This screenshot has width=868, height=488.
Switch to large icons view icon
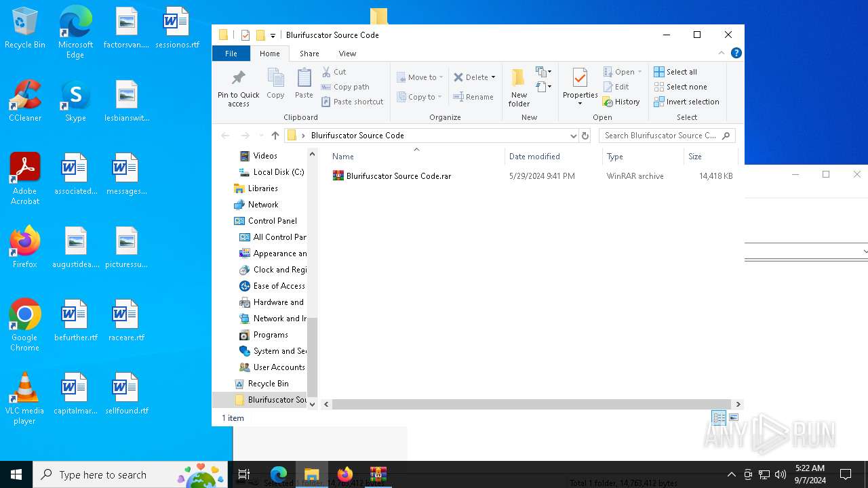[x=734, y=418]
